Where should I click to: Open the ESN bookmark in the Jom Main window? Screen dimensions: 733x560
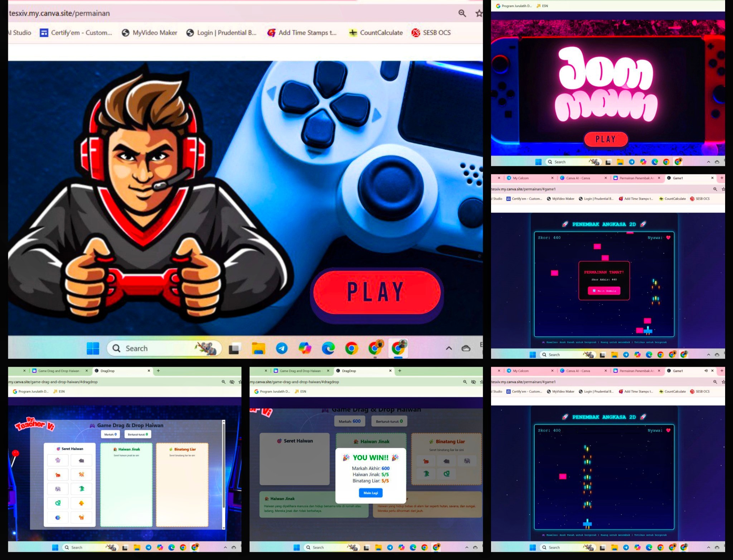pyautogui.click(x=542, y=6)
